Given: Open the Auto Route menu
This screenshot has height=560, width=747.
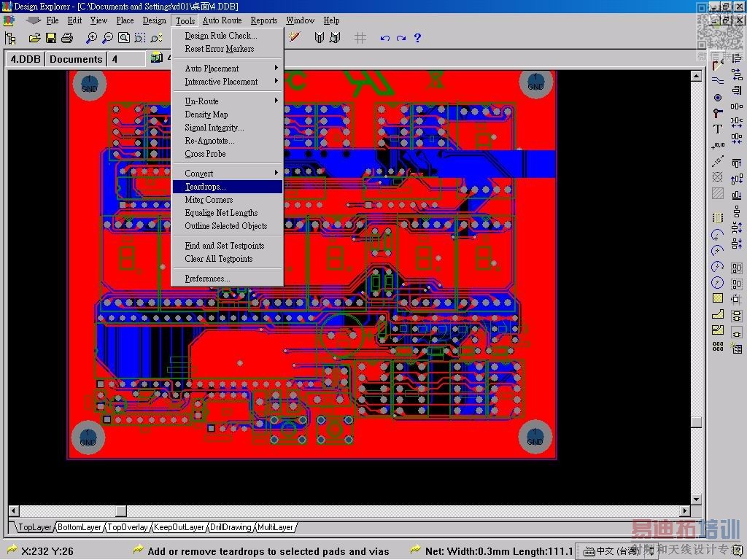Looking at the screenshot, I should (x=222, y=20).
